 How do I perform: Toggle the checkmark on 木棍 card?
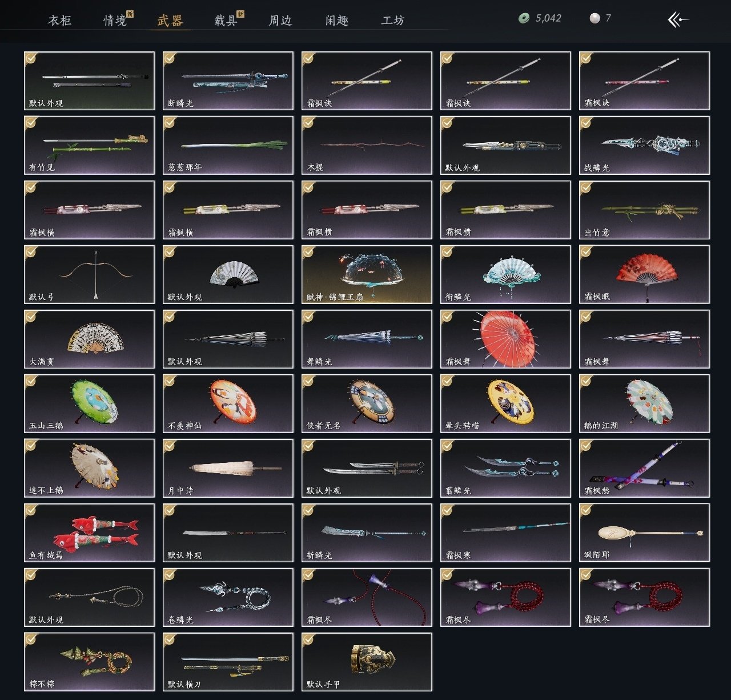pos(308,123)
